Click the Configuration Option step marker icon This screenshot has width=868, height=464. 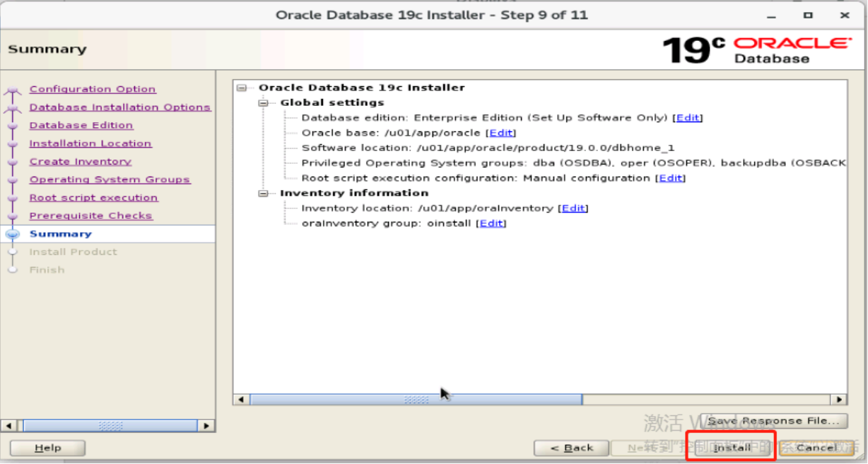click(x=13, y=90)
